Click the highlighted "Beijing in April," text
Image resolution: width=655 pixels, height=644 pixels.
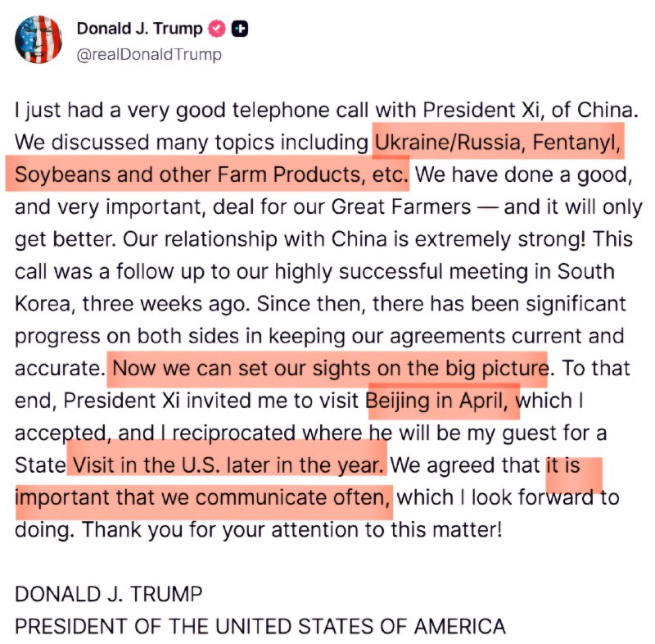point(443,400)
